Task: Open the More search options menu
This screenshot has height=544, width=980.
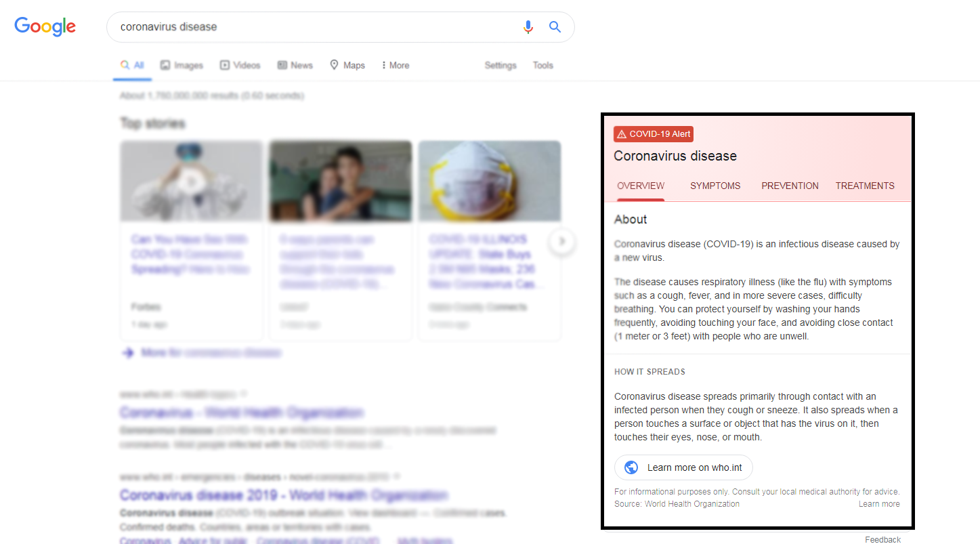Action: coord(396,66)
